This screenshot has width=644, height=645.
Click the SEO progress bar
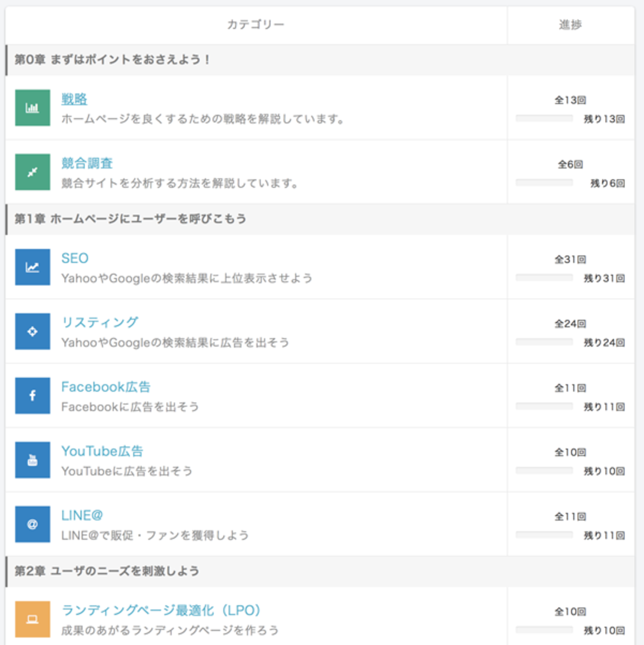(544, 278)
